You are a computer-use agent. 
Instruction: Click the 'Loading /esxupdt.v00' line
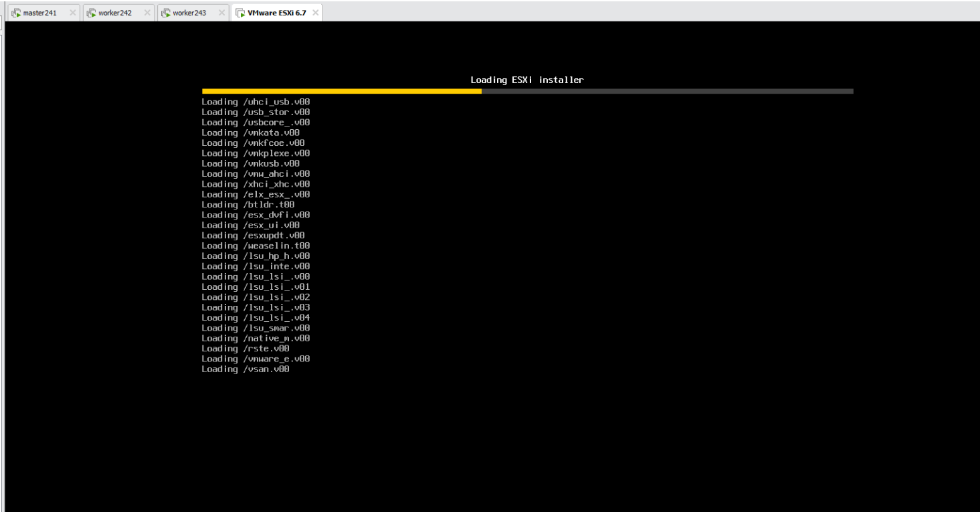click(253, 235)
